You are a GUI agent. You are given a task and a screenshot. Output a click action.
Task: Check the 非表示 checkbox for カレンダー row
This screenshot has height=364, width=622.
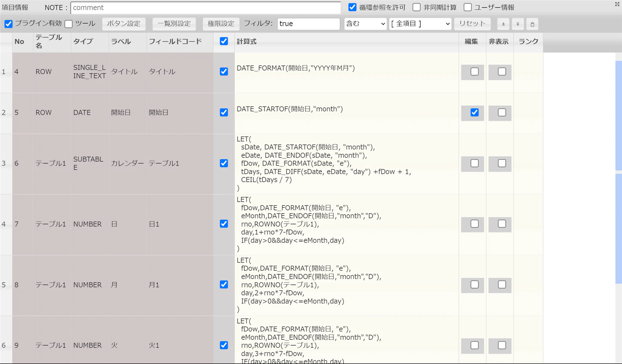(x=502, y=163)
